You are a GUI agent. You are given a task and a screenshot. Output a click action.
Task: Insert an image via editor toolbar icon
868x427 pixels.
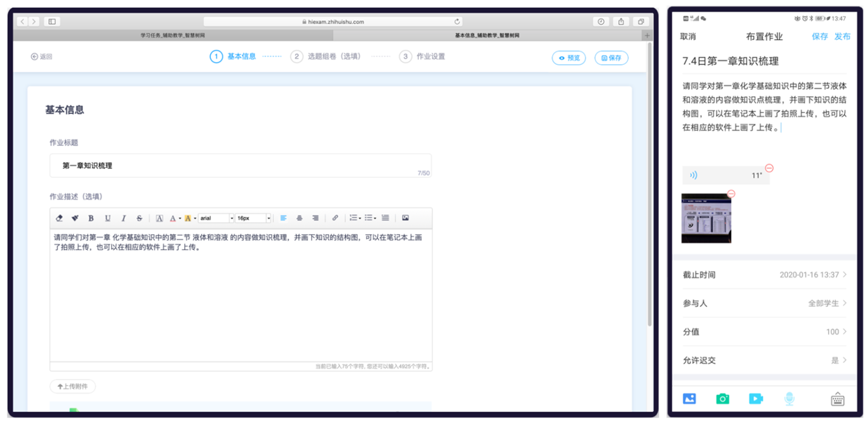[405, 218]
